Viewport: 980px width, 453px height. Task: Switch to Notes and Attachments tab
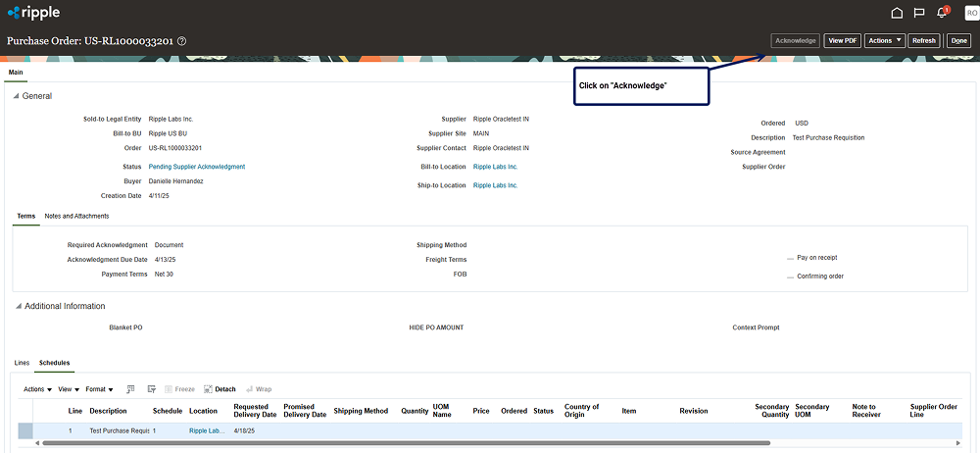pos(76,216)
